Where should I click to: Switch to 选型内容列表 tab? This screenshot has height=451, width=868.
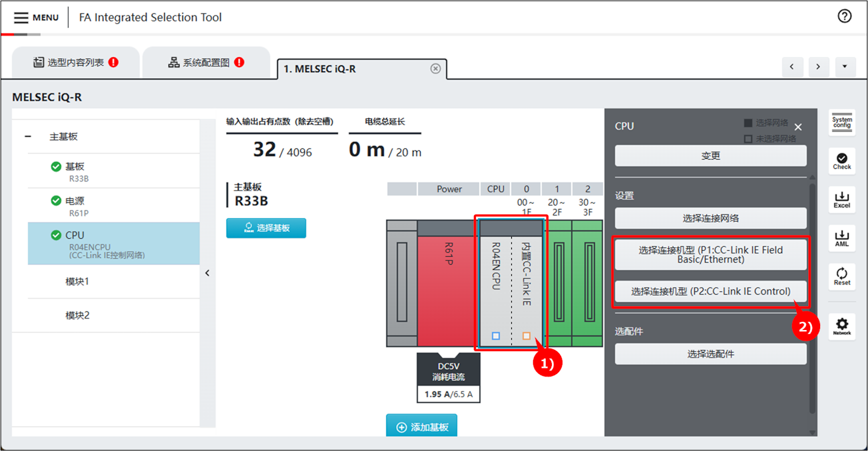tap(75, 63)
